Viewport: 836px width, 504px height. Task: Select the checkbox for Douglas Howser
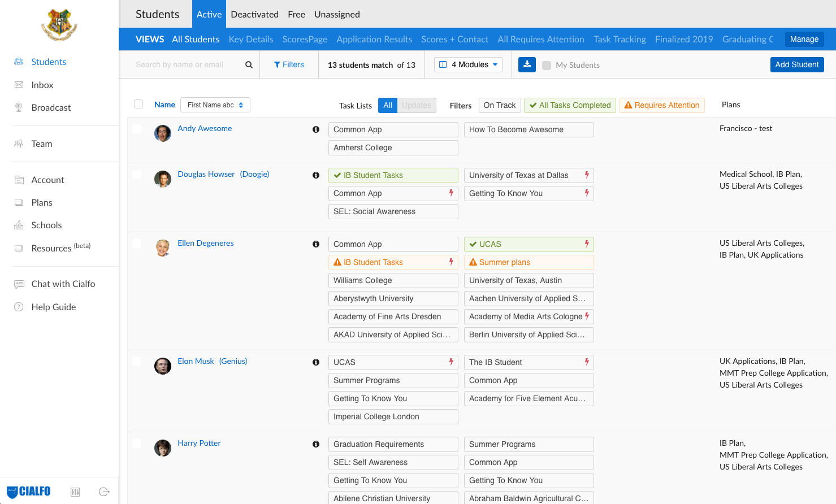coord(137,175)
